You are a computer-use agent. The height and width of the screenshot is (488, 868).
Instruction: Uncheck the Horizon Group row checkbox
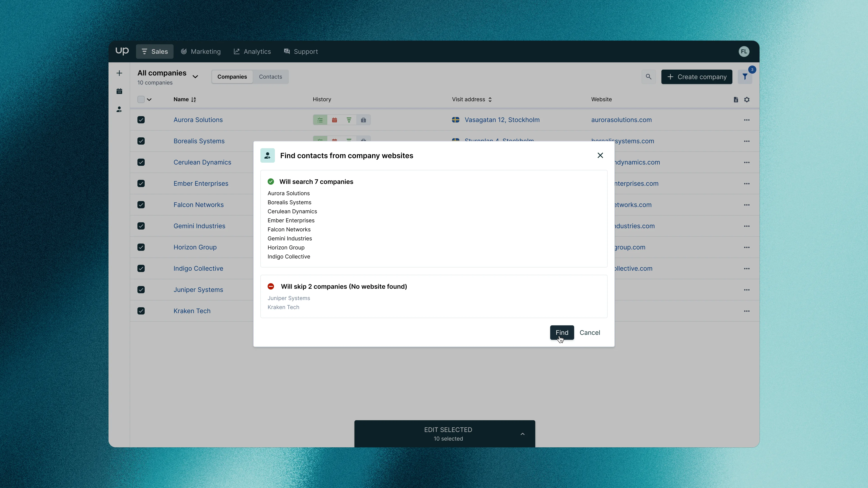pos(141,247)
